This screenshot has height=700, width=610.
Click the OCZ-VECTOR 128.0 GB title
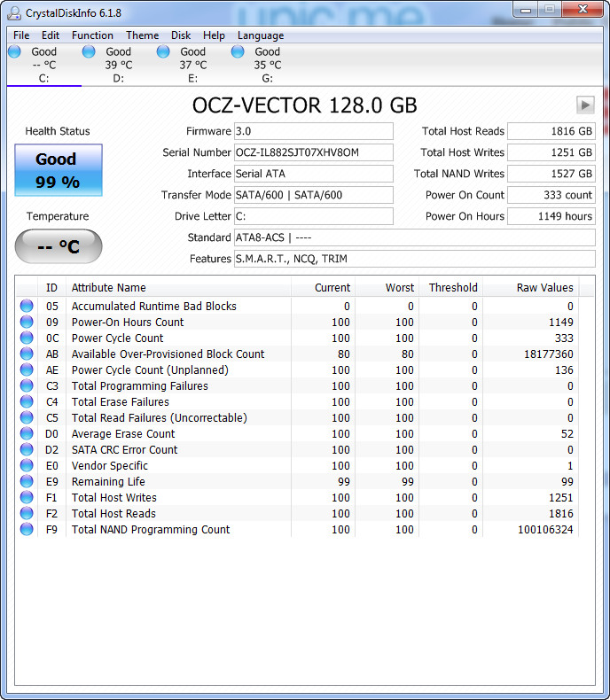click(x=304, y=105)
